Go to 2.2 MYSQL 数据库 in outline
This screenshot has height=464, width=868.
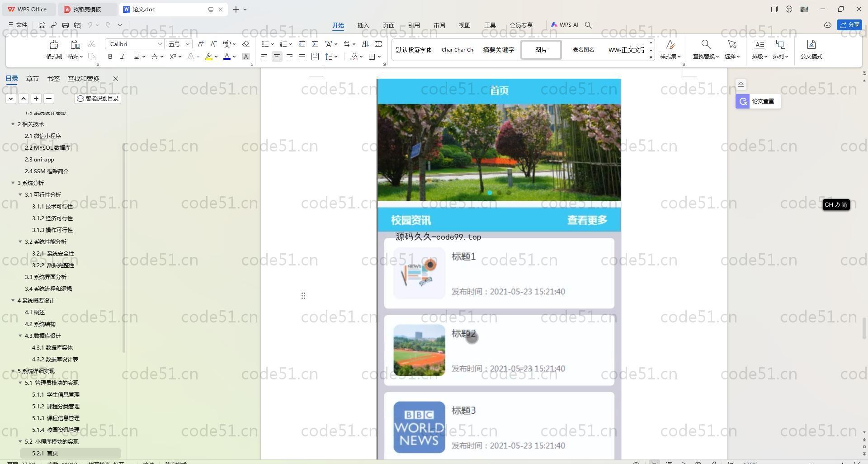click(47, 147)
